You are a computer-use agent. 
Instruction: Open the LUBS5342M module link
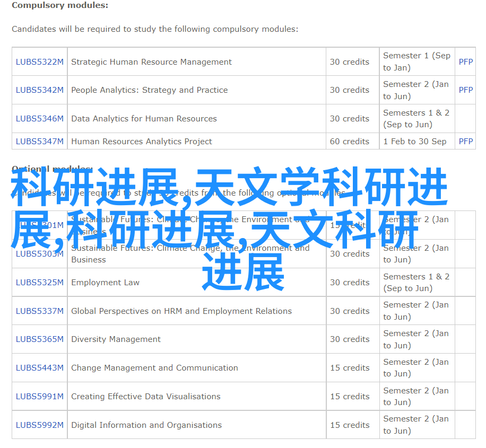(x=40, y=90)
